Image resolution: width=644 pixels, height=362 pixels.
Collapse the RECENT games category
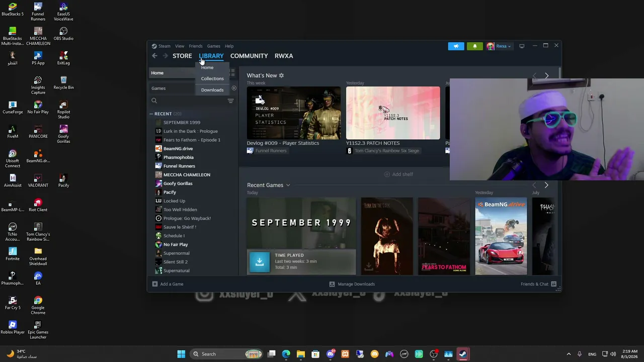point(151,114)
